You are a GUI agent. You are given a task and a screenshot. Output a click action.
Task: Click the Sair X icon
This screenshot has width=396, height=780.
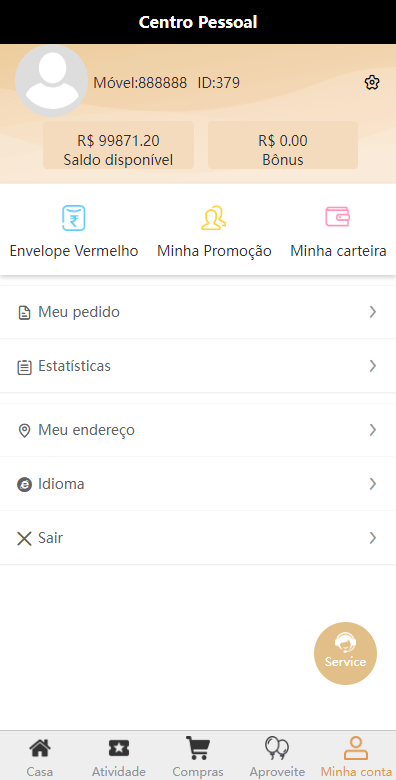click(24, 538)
